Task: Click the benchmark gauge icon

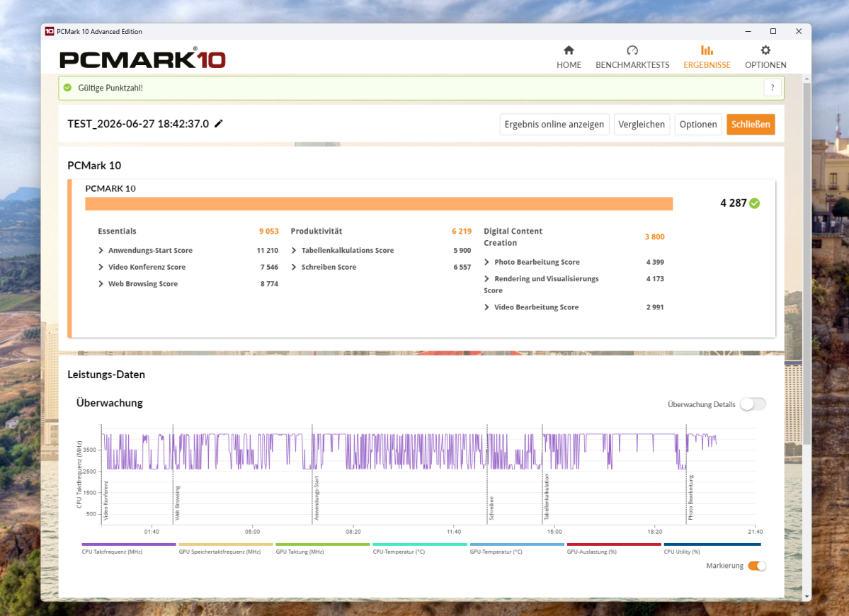Action: (x=632, y=50)
